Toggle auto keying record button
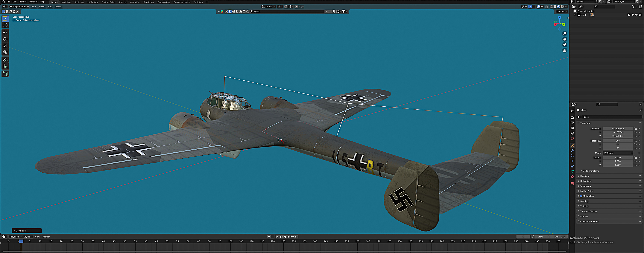Image resolution: width=644 pixels, height=253 pixels. click(x=269, y=237)
